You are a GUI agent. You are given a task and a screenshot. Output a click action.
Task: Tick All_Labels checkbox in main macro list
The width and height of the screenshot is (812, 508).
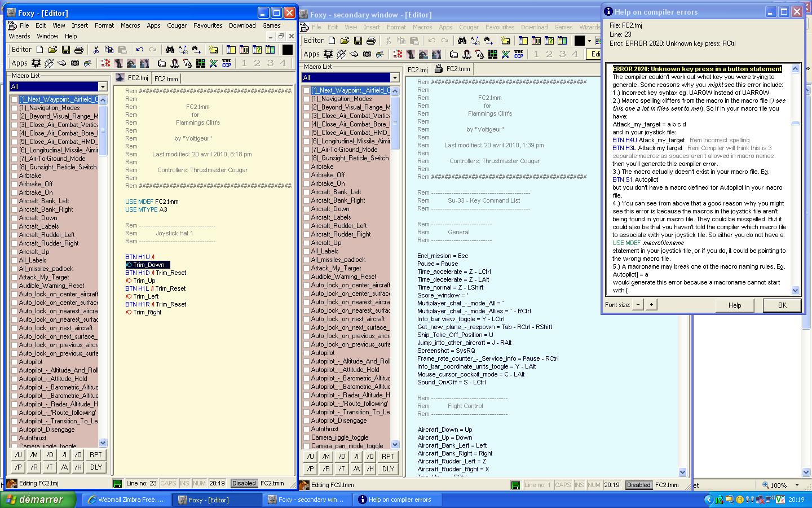click(14, 260)
